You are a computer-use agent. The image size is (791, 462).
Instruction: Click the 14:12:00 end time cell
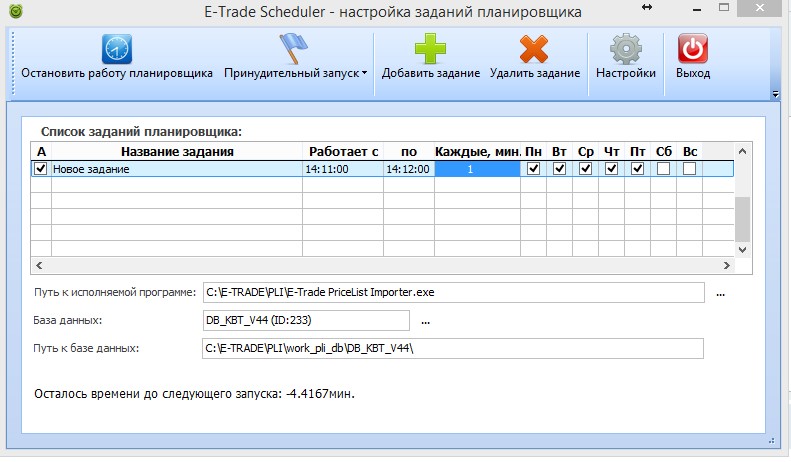point(409,169)
